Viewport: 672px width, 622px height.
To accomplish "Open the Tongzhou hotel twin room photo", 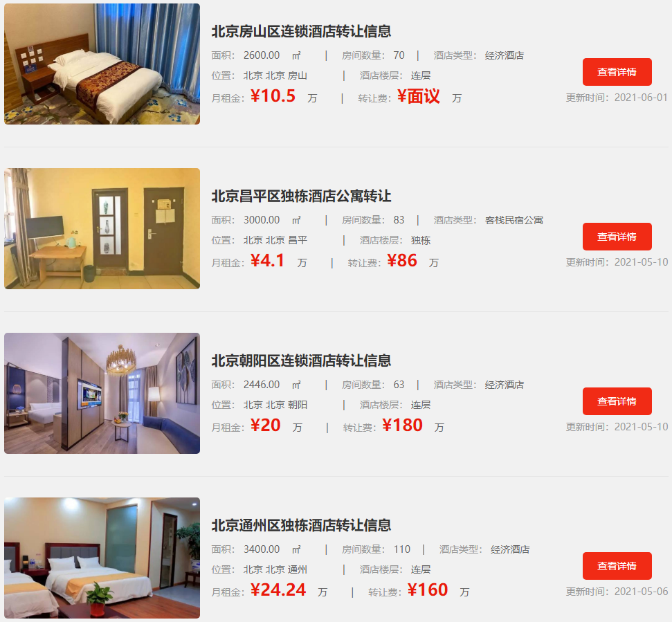I will tap(102, 558).
